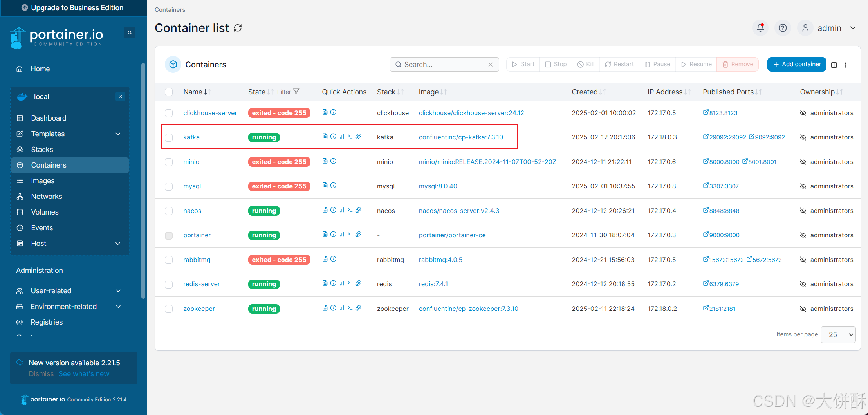Open nacos container stats icon

342,210
